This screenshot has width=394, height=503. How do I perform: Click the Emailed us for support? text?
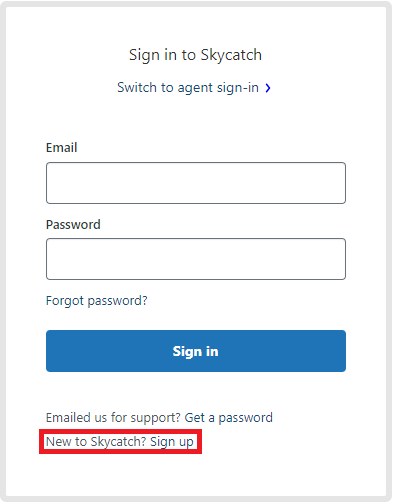pos(113,418)
